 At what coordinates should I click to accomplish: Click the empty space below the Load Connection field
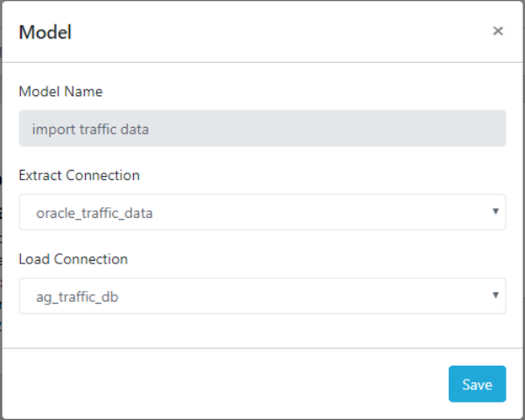[x=262, y=331]
